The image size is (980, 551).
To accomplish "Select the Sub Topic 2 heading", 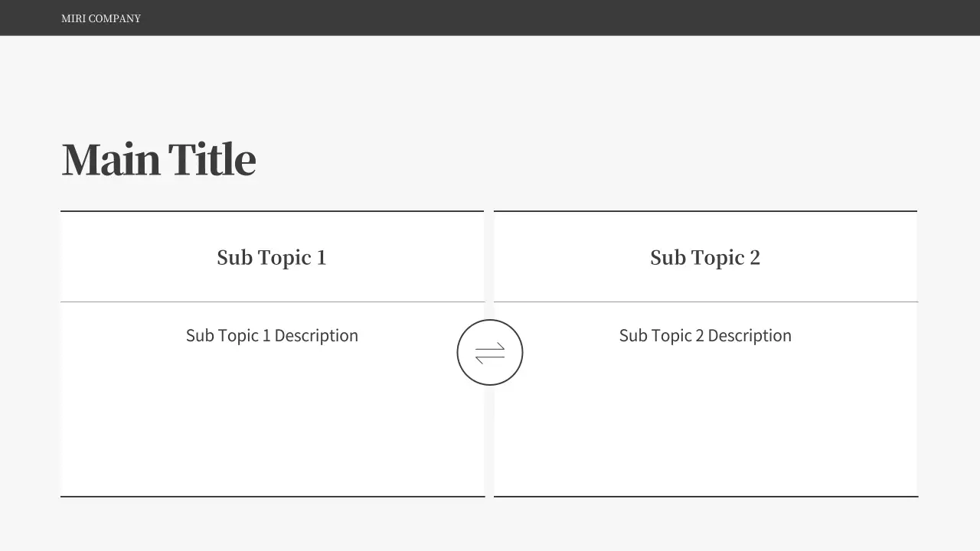I will tap(704, 258).
